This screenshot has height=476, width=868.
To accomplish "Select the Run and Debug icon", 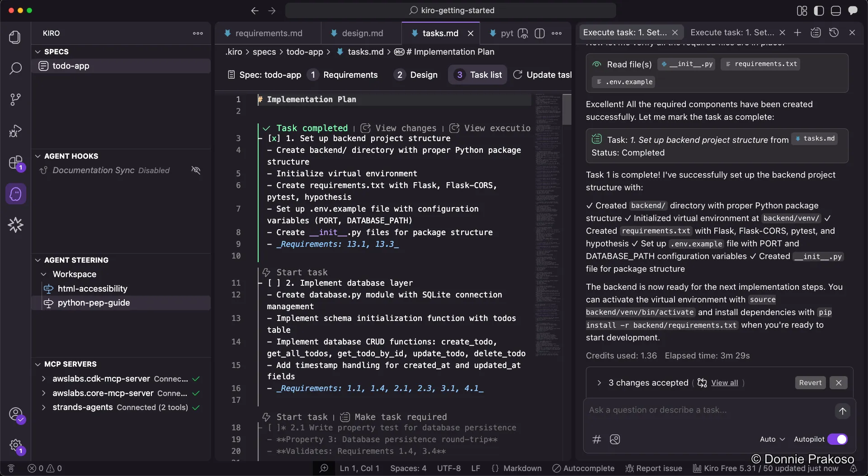I will [x=15, y=131].
